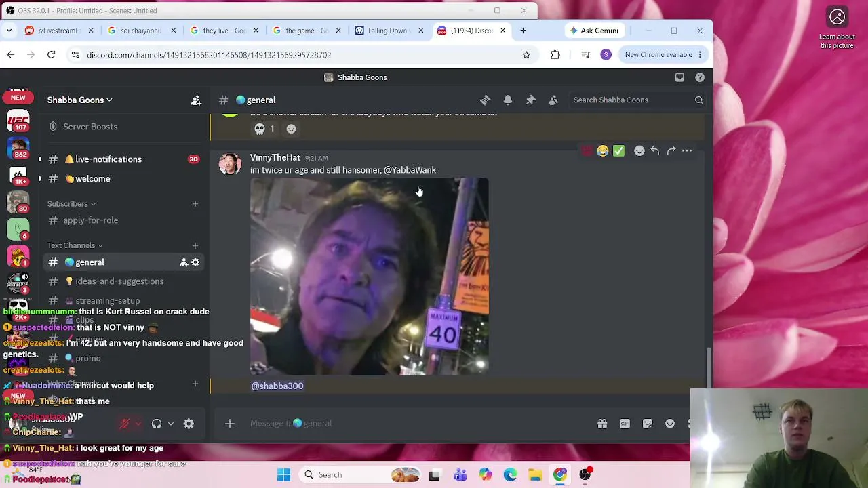Open the GIF picker

[625, 424]
